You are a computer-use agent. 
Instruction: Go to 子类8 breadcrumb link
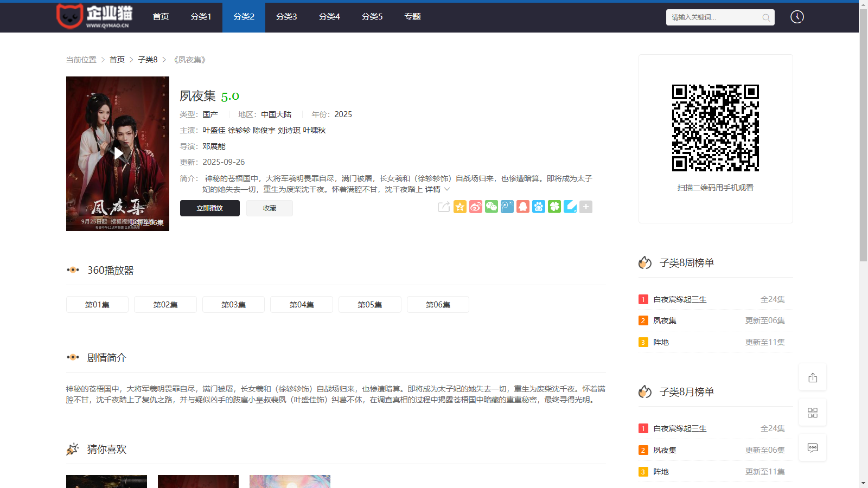click(148, 60)
